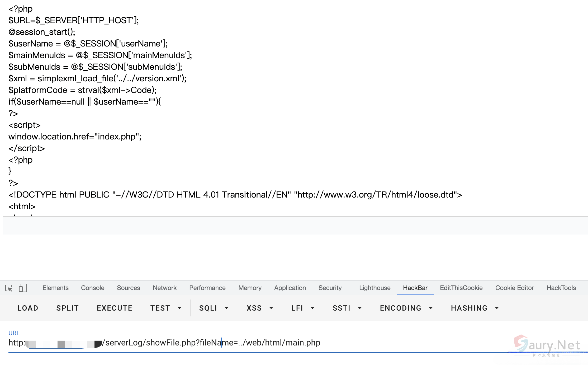Expand the SSTI dropdown

point(347,308)
